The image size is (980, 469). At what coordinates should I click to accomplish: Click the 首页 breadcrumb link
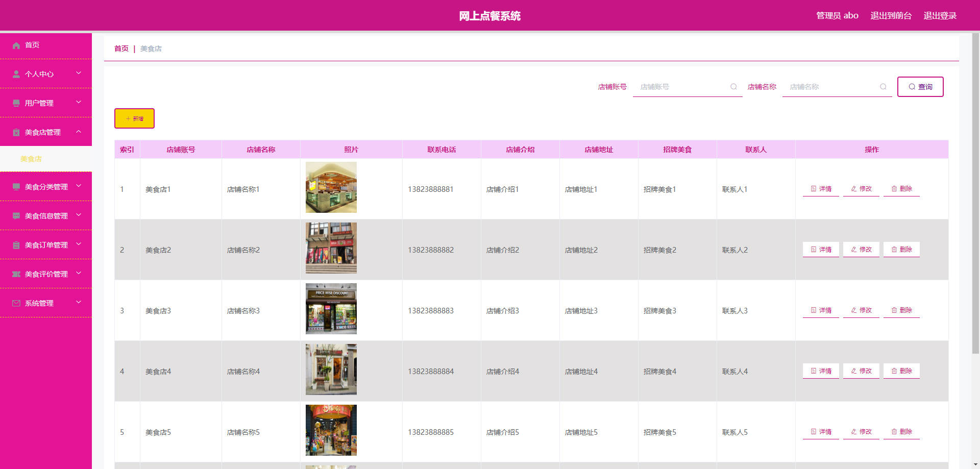click(121, 48)
